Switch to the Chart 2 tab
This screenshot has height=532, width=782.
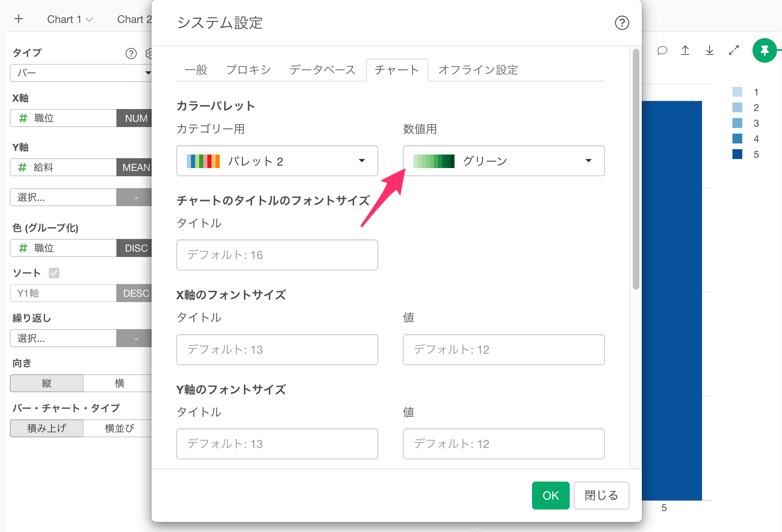[134, 19]
